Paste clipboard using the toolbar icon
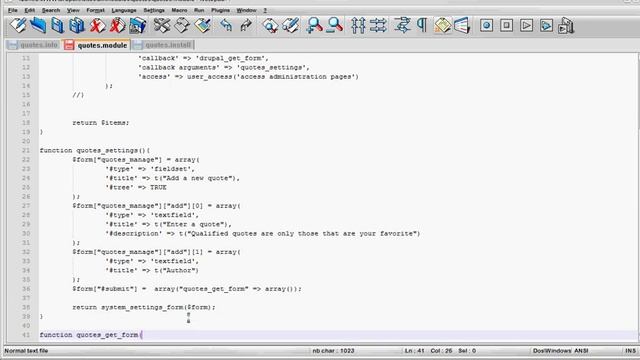The width and height of the screenshot is (640, 360). tap(202, 26)
